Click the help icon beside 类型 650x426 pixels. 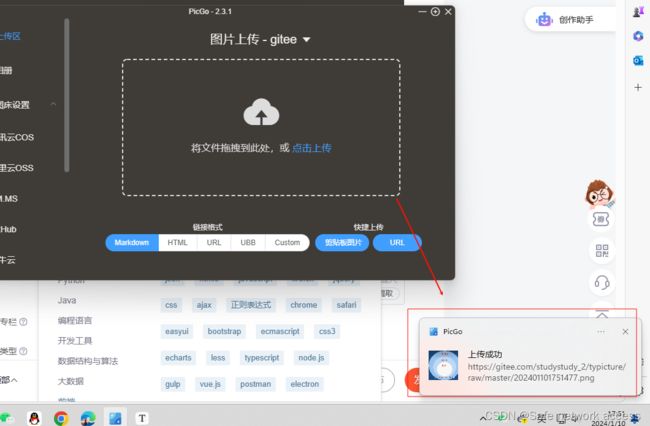[23, 351]
